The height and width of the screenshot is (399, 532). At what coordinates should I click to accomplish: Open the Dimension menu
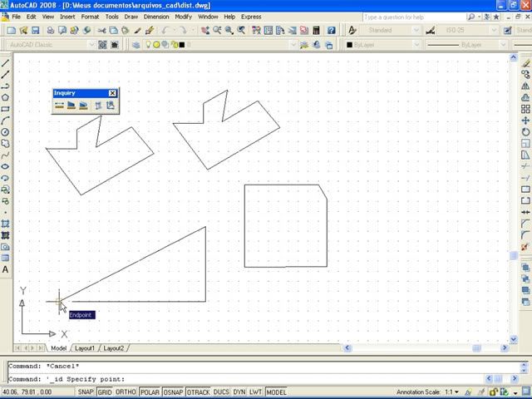pos(156,17)
